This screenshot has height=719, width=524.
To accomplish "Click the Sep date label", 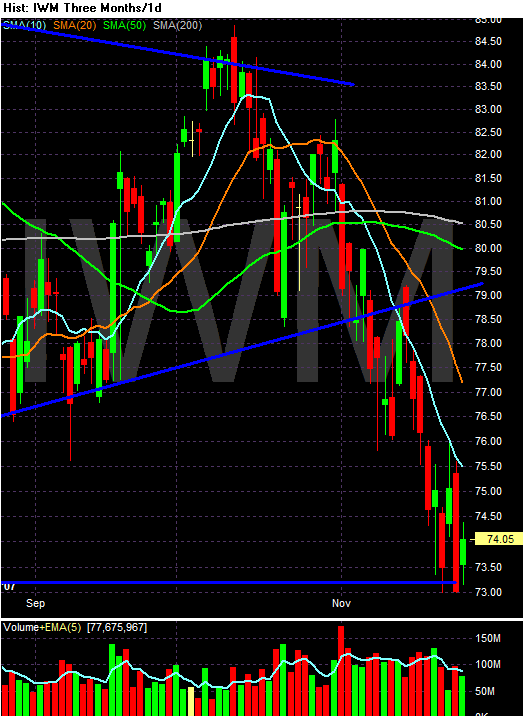I will [35, 603].
